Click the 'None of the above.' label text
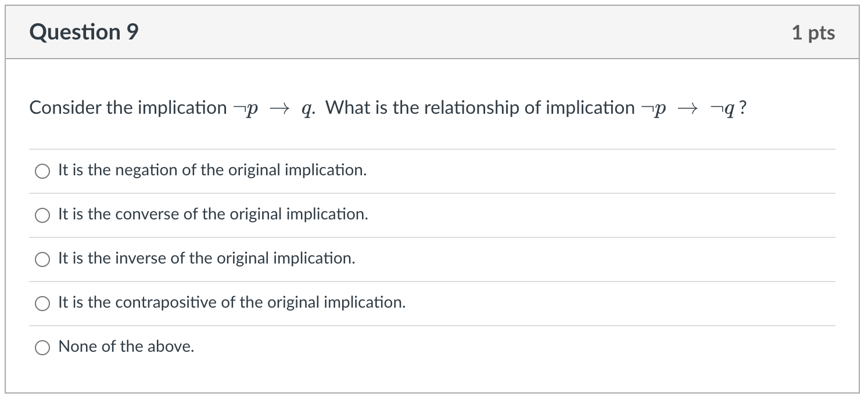 tap(126, 347)
